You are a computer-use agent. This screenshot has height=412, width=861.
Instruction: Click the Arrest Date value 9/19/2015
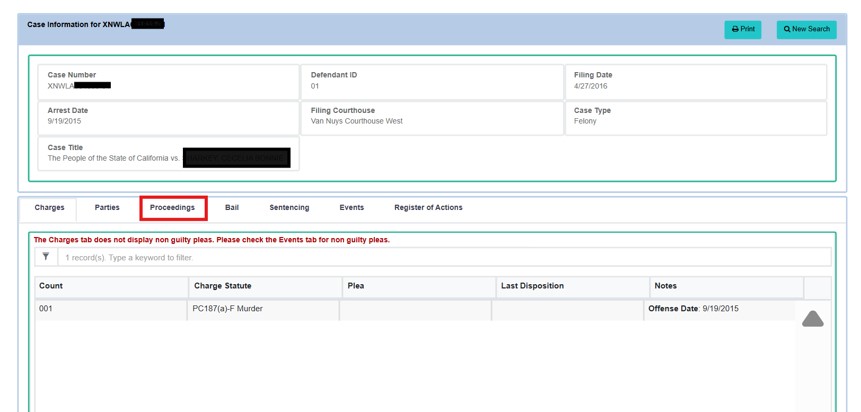64,121
